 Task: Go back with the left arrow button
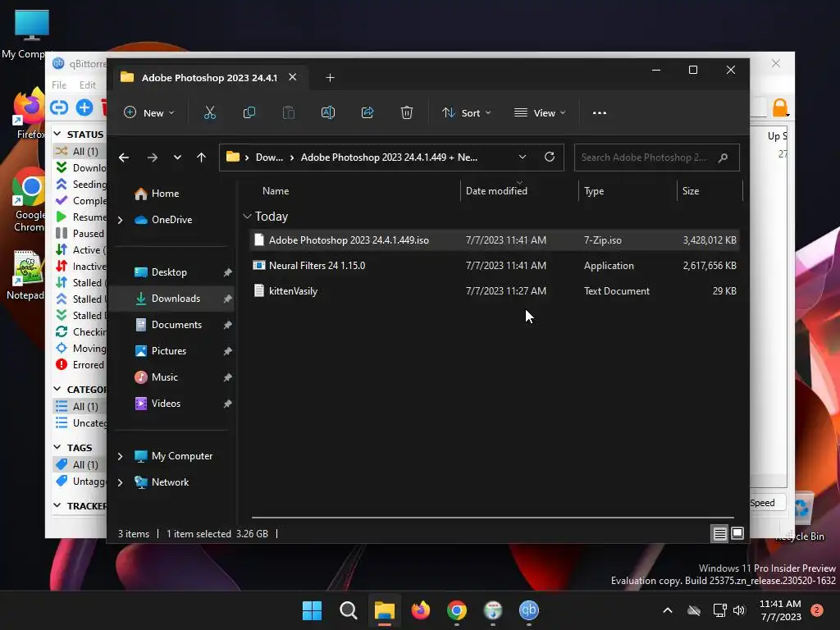coord(124,157)
